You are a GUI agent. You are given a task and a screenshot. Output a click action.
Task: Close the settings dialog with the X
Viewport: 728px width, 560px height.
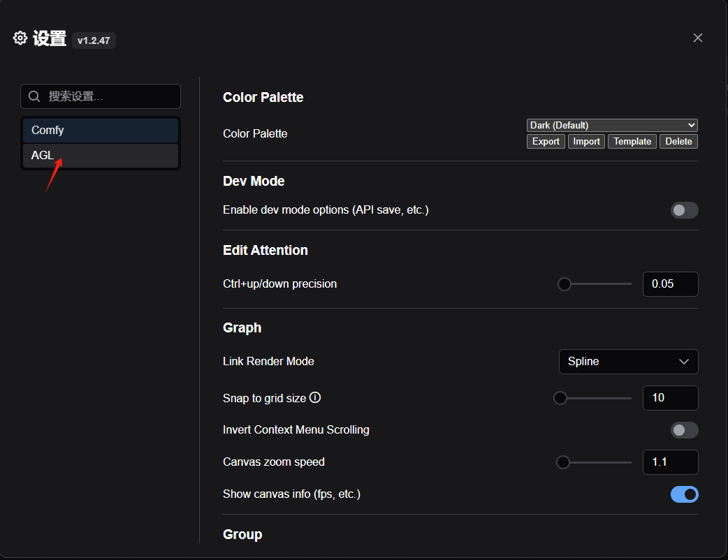click(697, 38)
